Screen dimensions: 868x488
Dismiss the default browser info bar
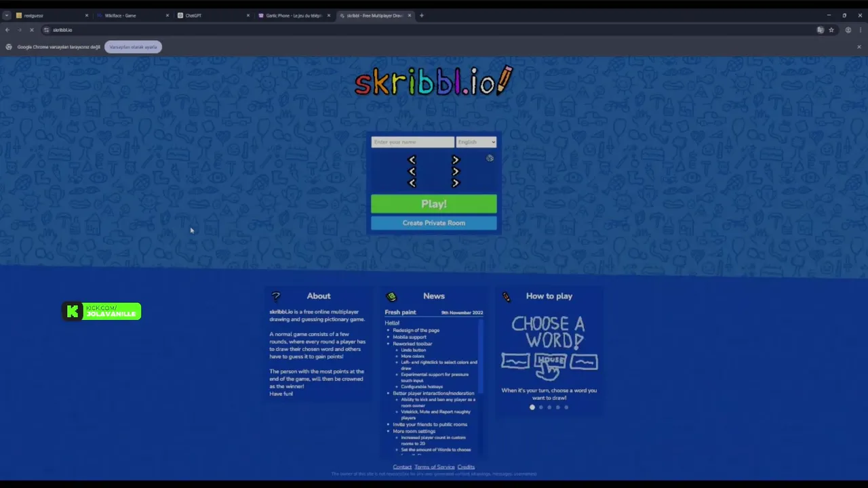[859, 47]
